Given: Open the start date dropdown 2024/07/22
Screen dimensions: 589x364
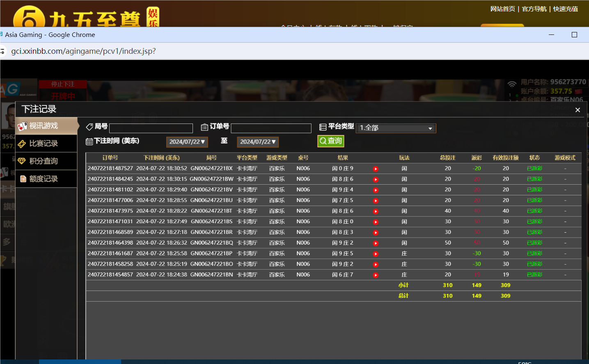Looking at the screenshot, I should (187, 142).
